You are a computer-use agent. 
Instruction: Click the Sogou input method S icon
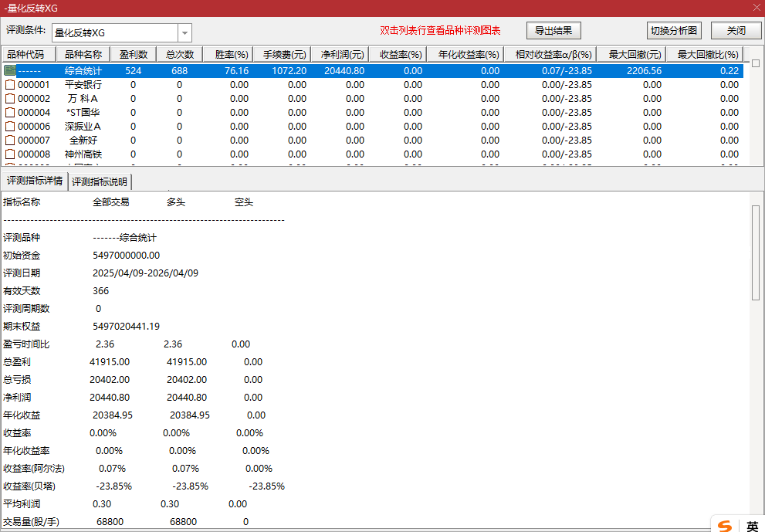click(725, 525)
